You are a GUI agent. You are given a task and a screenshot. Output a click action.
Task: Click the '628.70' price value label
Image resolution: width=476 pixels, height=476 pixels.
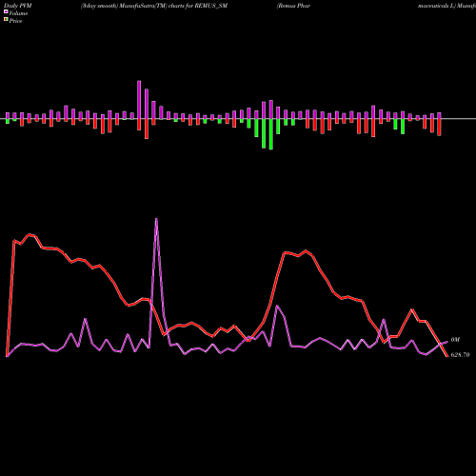coord(460,355)
